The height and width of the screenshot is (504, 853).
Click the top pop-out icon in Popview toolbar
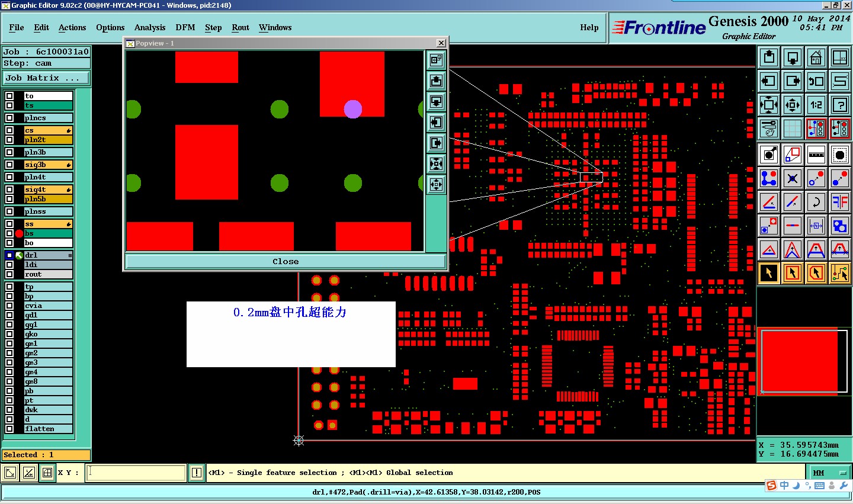point(436,60)
